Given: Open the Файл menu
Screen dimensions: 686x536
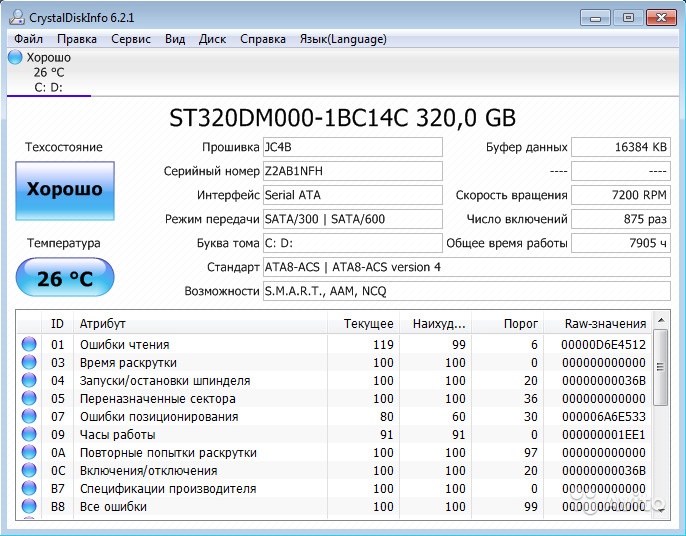Looking at the screenshot, I should click(28, 39).
